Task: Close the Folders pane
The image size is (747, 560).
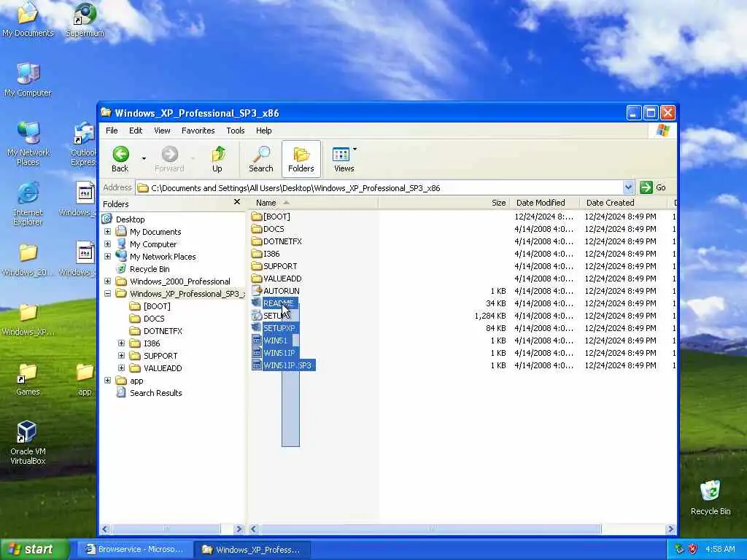Action: pyautogui.click(x=237, y=203)
